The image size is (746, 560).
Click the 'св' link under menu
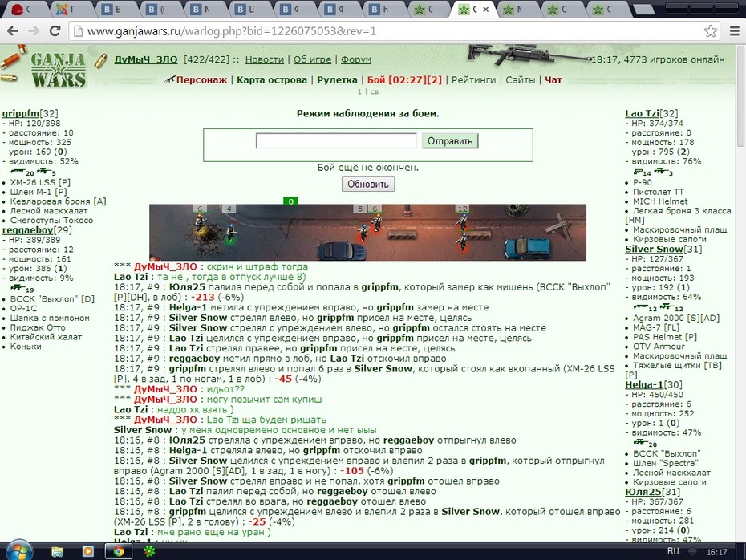[x=375, y=91]
